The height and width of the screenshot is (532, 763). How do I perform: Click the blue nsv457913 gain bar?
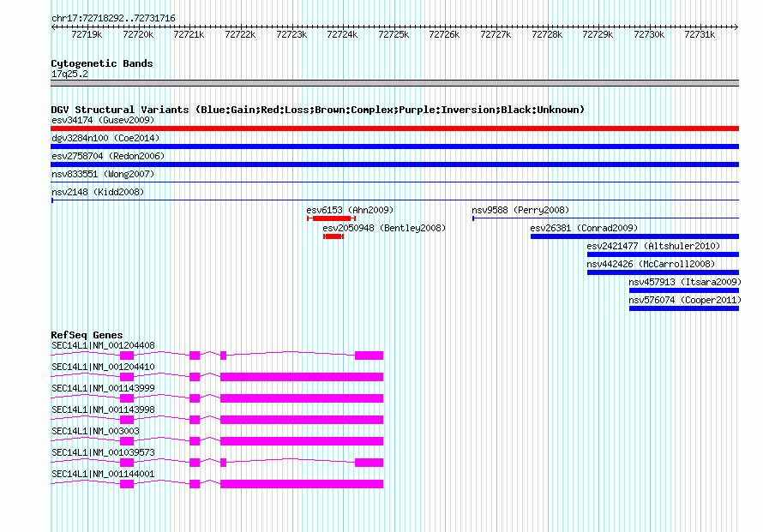coord(684,290)
